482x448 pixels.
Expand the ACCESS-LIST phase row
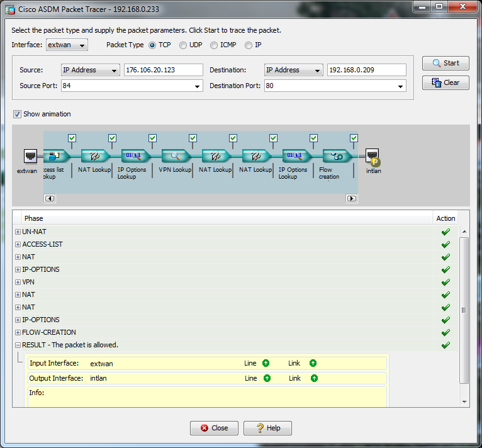(x=18, y=244)
